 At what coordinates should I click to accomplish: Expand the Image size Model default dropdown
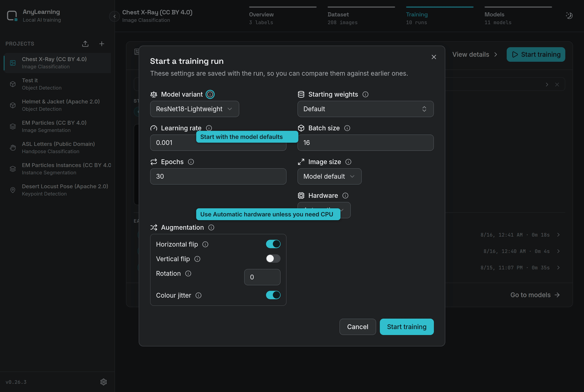[x=329, y=176]
